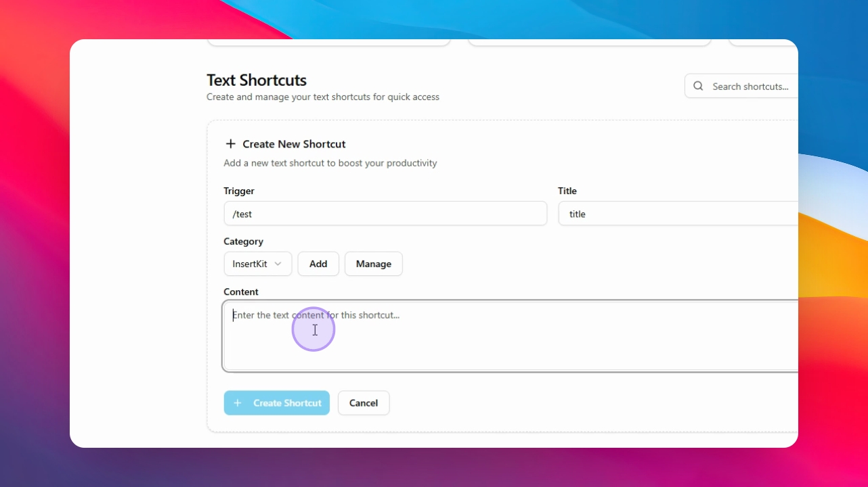Click into the Title field containing title
868x487 pixels.
click(x=678, y=214)
